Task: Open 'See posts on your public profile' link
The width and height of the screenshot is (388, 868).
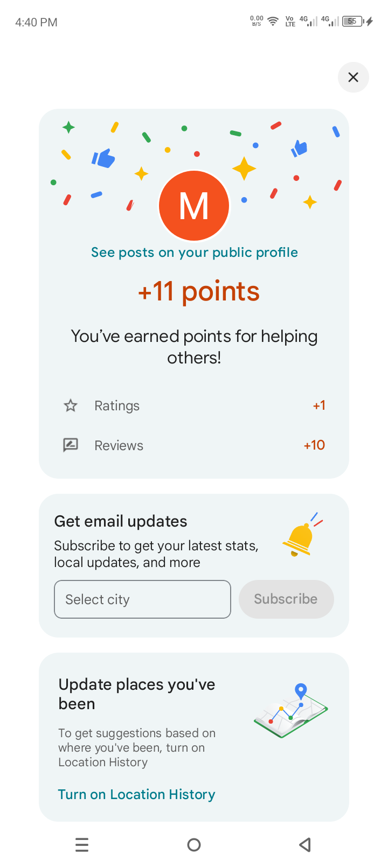Action: (x=194, y=253)
